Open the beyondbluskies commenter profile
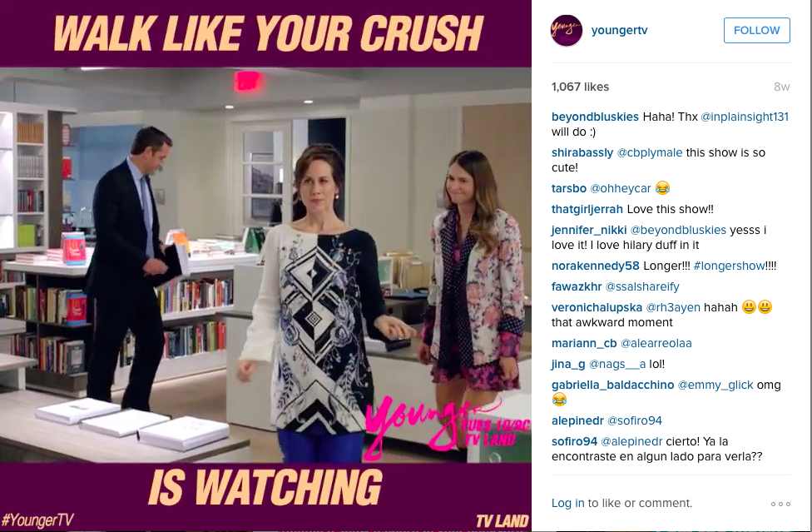 pos(595,117)
